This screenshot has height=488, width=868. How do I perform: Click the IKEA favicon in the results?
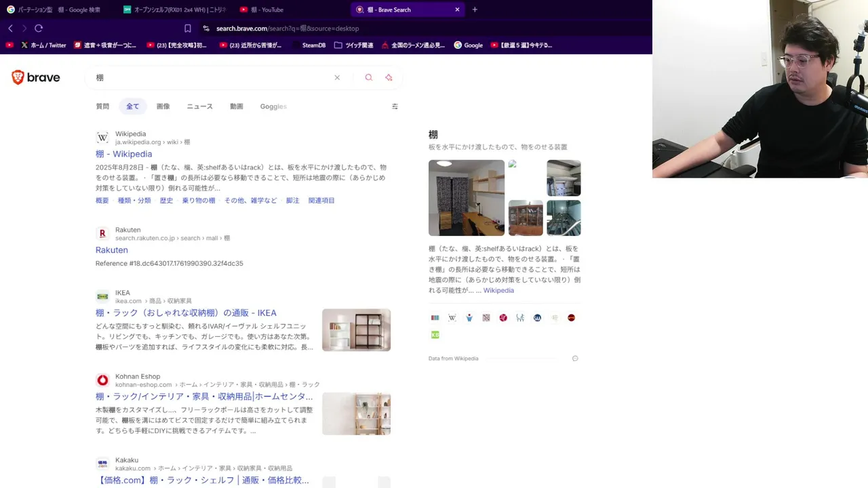coord(102,296)
